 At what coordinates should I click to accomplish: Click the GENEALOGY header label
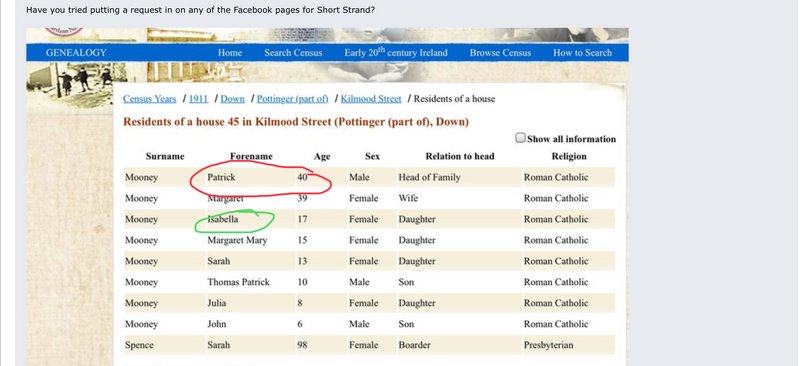point(76,53)
